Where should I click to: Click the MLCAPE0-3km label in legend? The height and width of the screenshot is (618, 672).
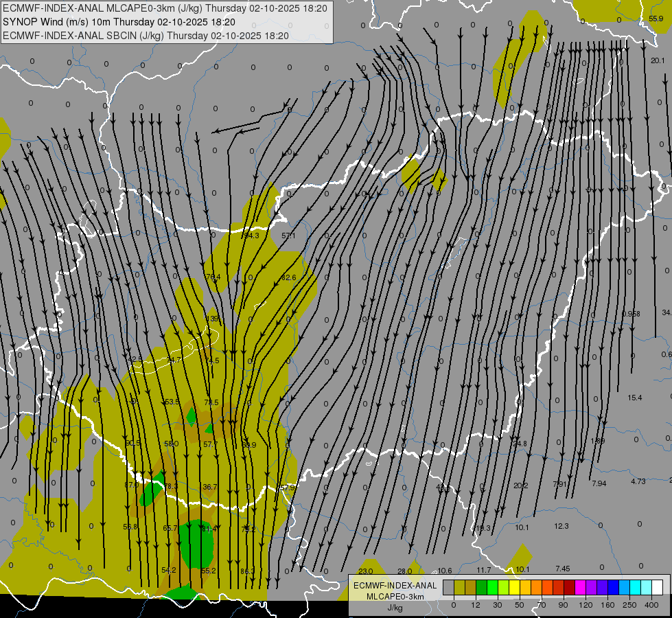pyautogui.click(x=395, y=597)
